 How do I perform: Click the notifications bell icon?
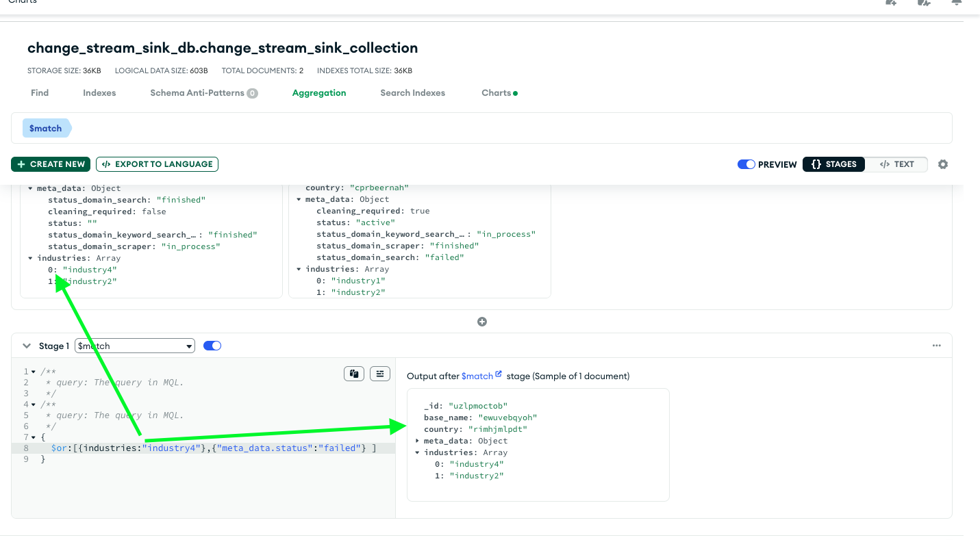957,3
